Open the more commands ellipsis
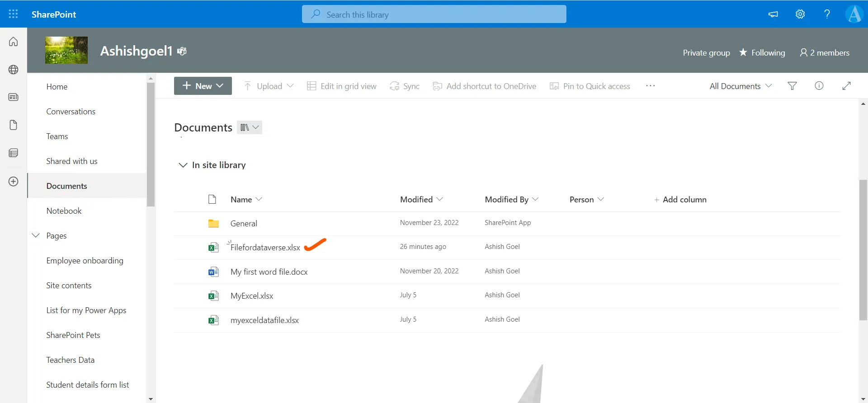 coord(650,86)
